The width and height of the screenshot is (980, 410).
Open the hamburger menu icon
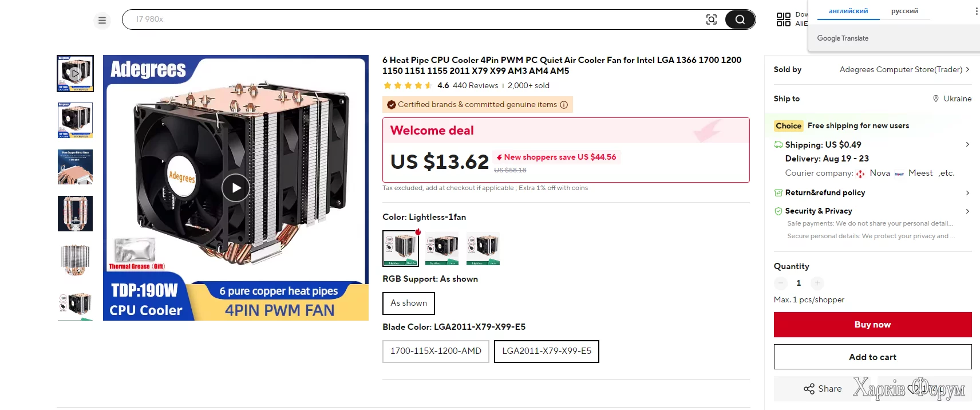pyautogui.click(x=102, y=21)
